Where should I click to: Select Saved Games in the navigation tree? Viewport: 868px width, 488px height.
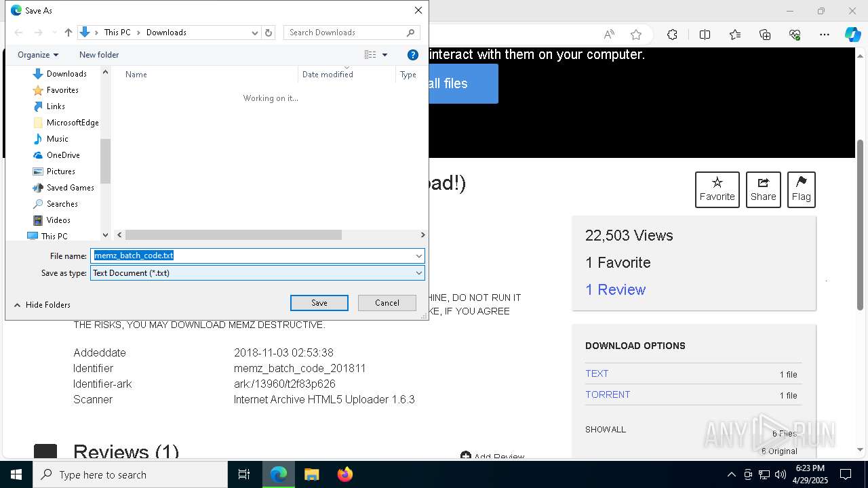(x=71, y=188)
